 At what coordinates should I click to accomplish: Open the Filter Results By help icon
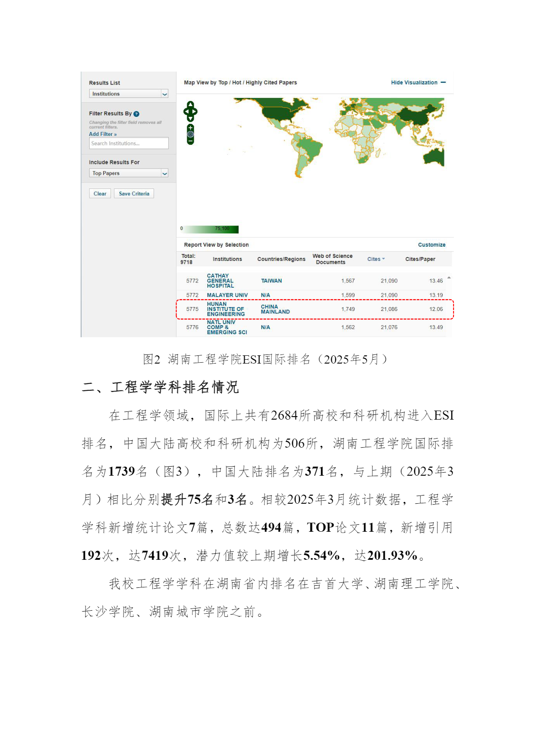pyautogui.click(x=136, y=114)
